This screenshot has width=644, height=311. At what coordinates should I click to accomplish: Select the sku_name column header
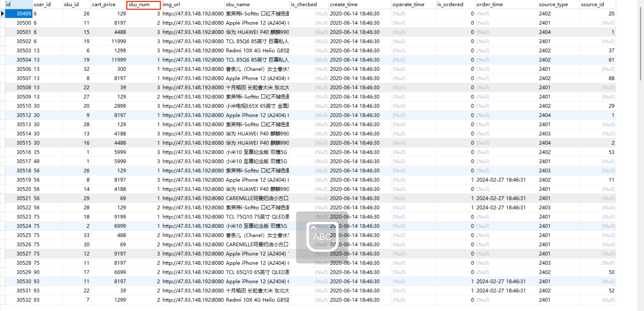(257, 5)
